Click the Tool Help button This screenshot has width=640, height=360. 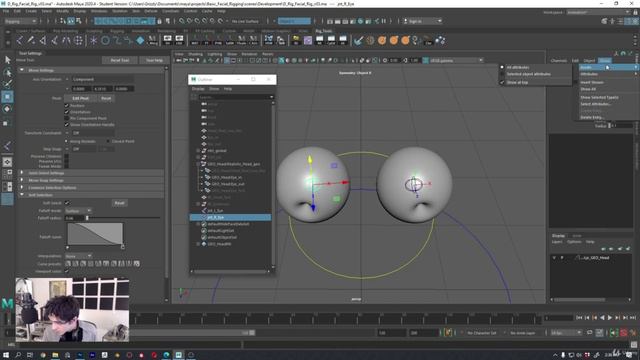point(154,60)
